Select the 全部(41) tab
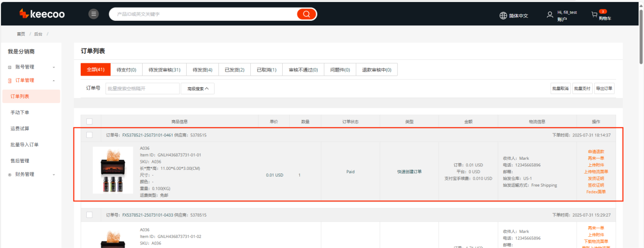Viewport: 644px width, 248px height. (x=95, y=70)
